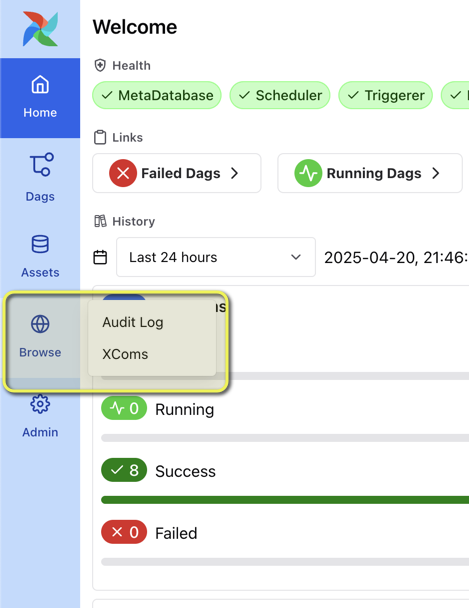469x608 pixels.
Task: Open the Assets database icon
Action: [x=40, y=244]
